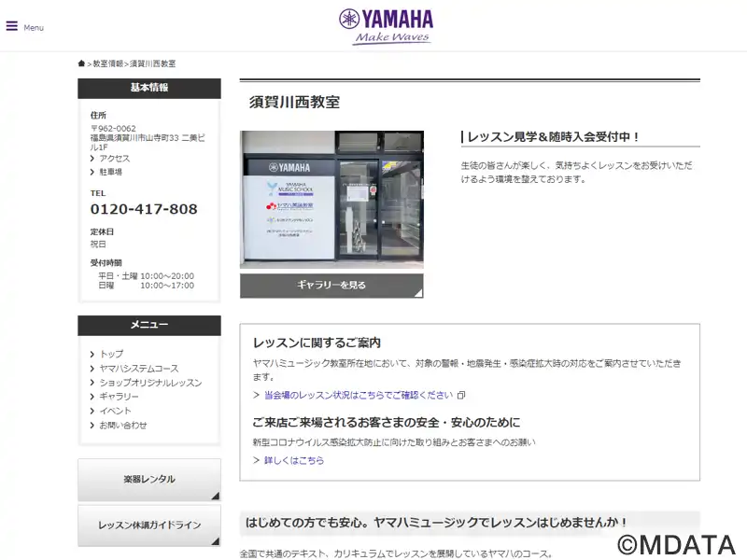Click the 基本情報 panel header
Screen dimensions: 747x560
(149, 88)
